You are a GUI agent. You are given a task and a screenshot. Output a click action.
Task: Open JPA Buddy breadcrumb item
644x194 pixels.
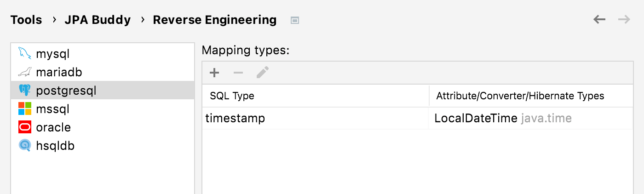click(98, 20)
